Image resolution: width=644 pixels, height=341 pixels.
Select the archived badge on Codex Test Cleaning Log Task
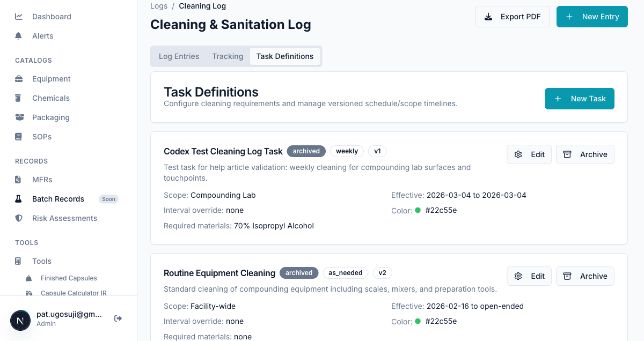click(306, 151)
